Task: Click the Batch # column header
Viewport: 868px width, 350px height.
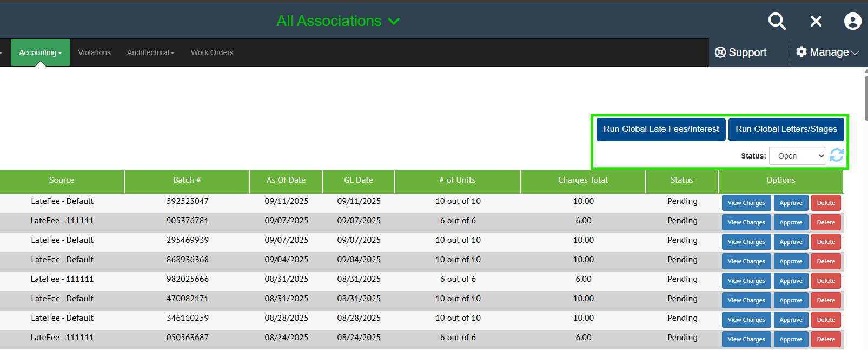Action: [187, 180]
